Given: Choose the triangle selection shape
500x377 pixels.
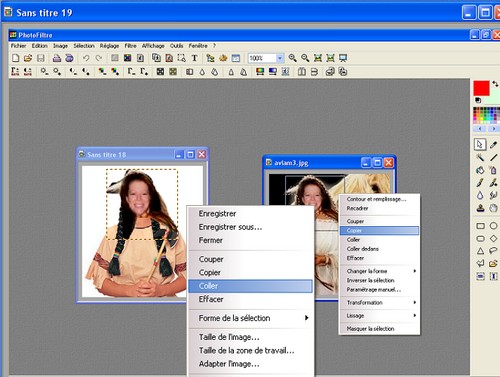Looking at the screenshot, I should 480,251.
